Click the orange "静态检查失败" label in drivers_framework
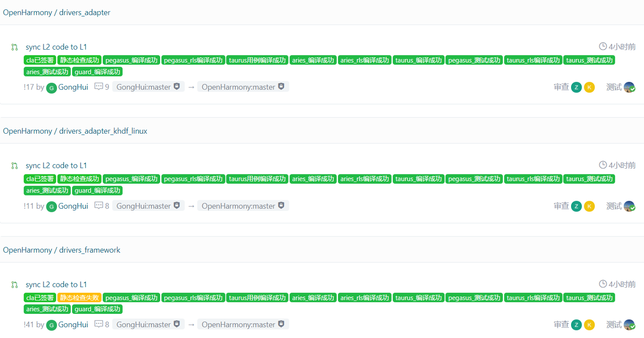 point(80,298)
